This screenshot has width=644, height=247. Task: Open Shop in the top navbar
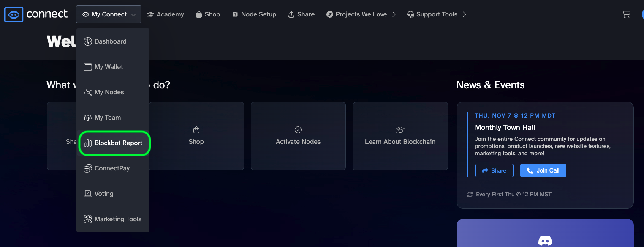tap(208, 14)
